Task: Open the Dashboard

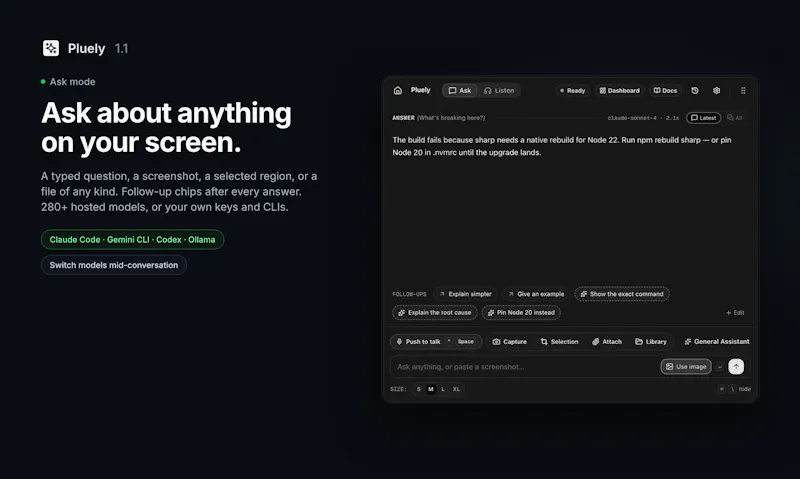Action: (619, 90)
